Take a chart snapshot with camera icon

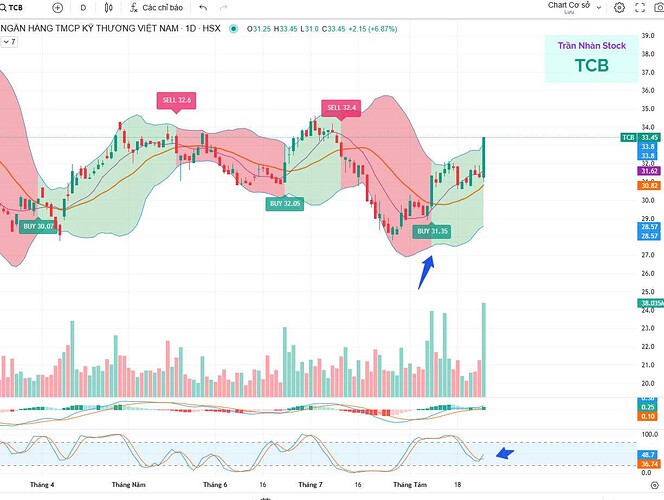659,8
